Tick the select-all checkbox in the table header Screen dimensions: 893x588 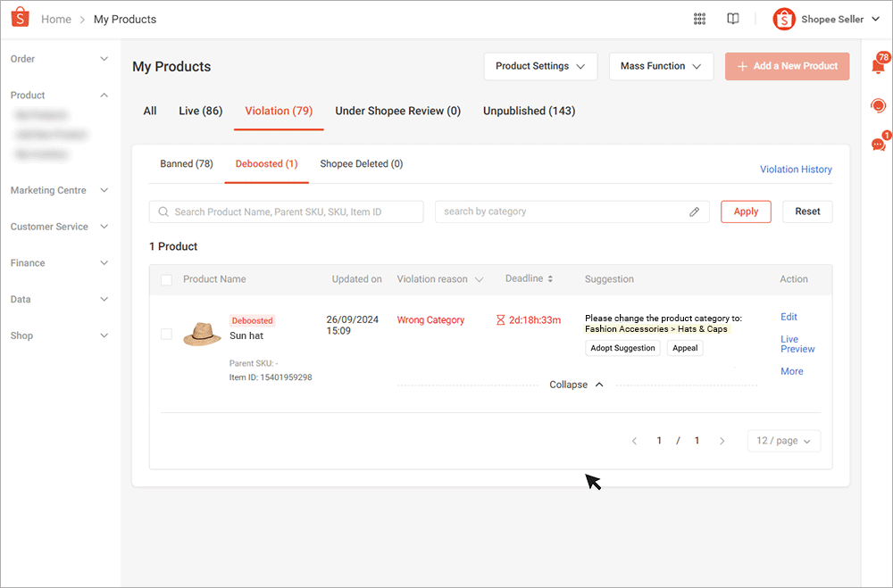tap(166, 278)
